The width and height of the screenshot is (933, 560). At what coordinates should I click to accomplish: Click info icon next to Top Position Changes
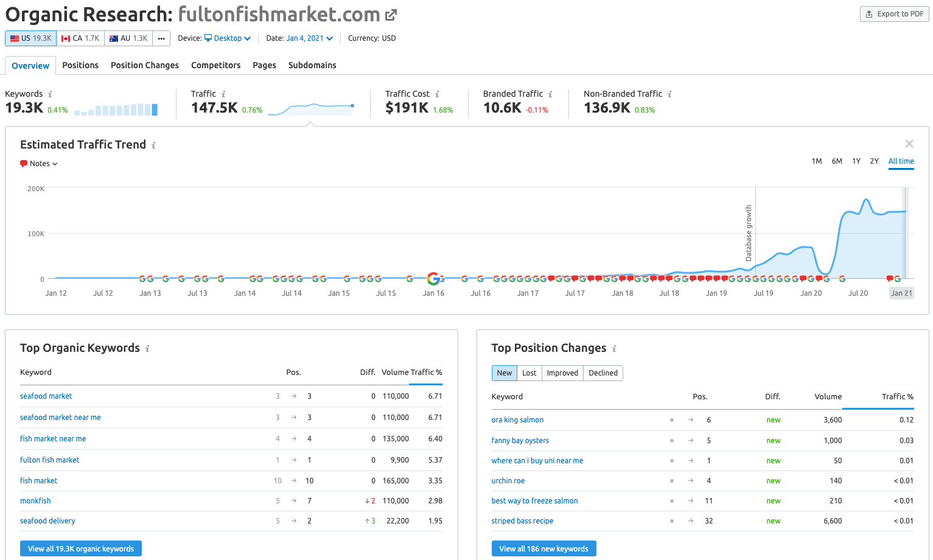[614, 349]
